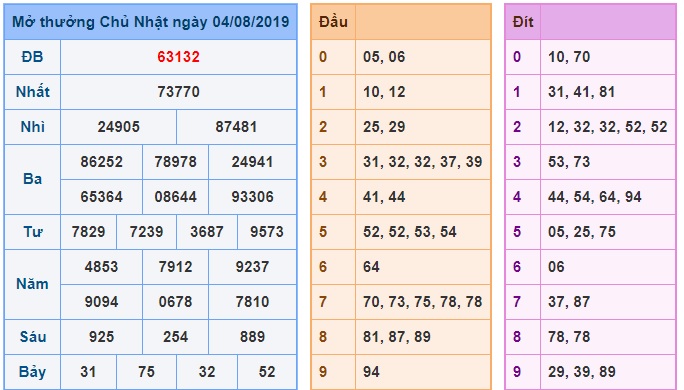The height and width of the screenshot is (390, 684).
Task: Select Bảy prize number 32
Action: [x=207, y=372]
